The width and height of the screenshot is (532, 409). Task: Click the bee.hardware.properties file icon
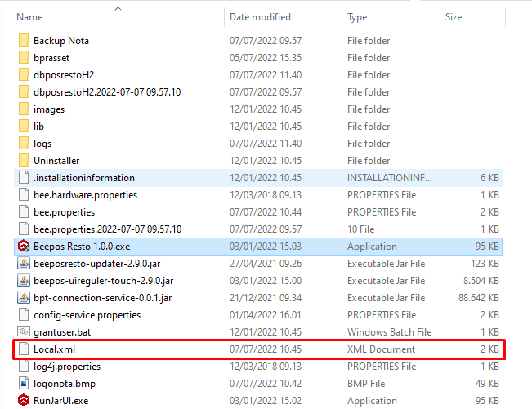pos(24,195)
